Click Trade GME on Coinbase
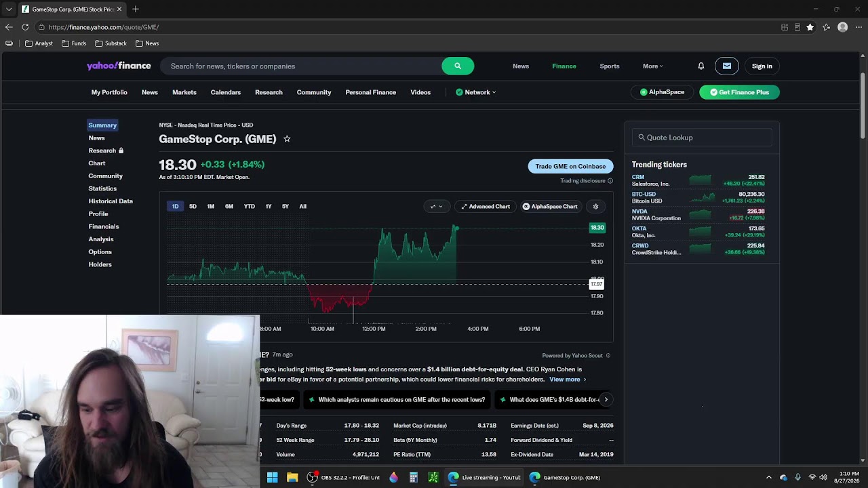This screenshot has height=488, width=868. click(x=570, y=166)
